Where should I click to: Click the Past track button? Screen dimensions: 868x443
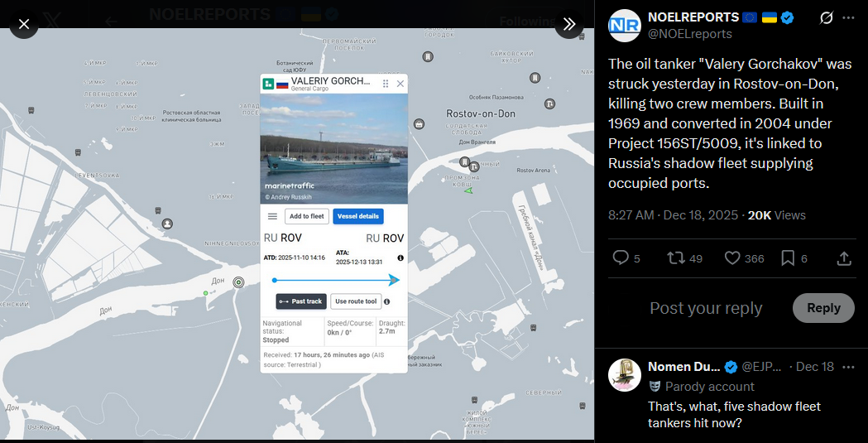click(301, 301)
